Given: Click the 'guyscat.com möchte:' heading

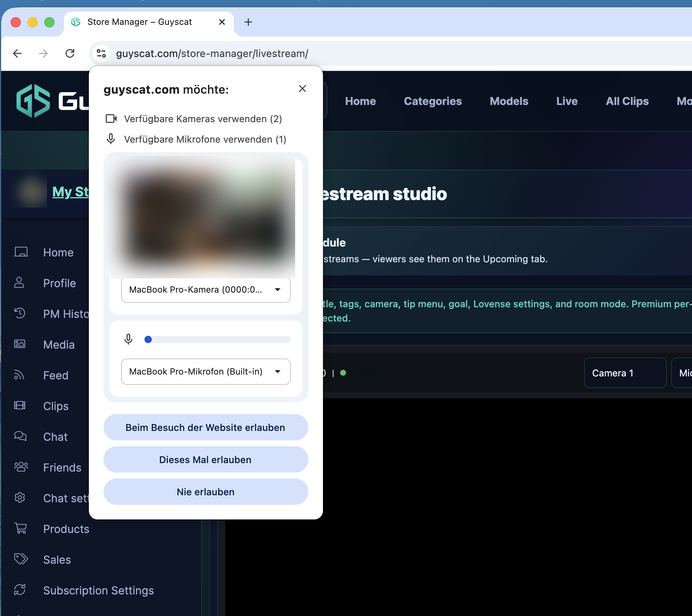Looking at the screenshot, I should pyautogui.click(x=166, y=89).
